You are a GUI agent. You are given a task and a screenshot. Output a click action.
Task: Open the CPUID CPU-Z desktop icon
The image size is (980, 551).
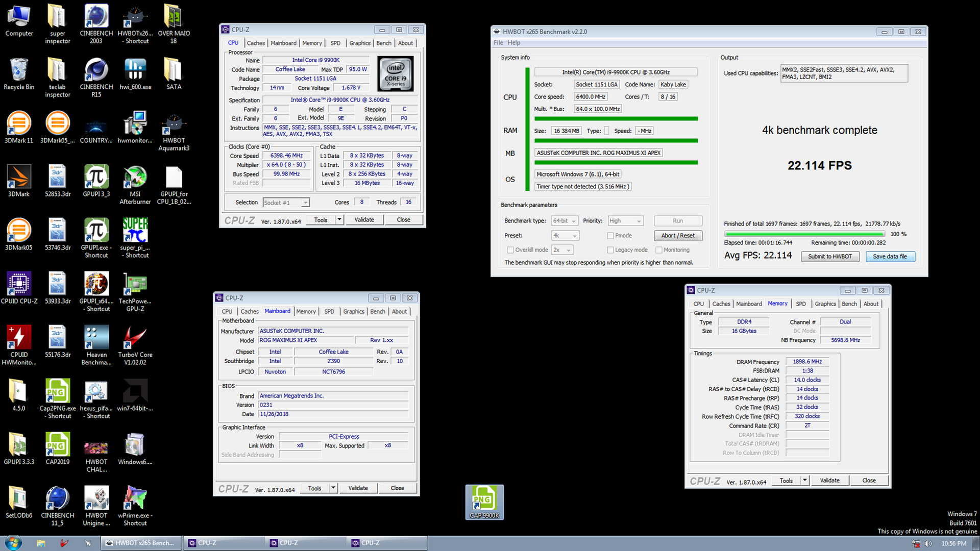coord(19,288)
